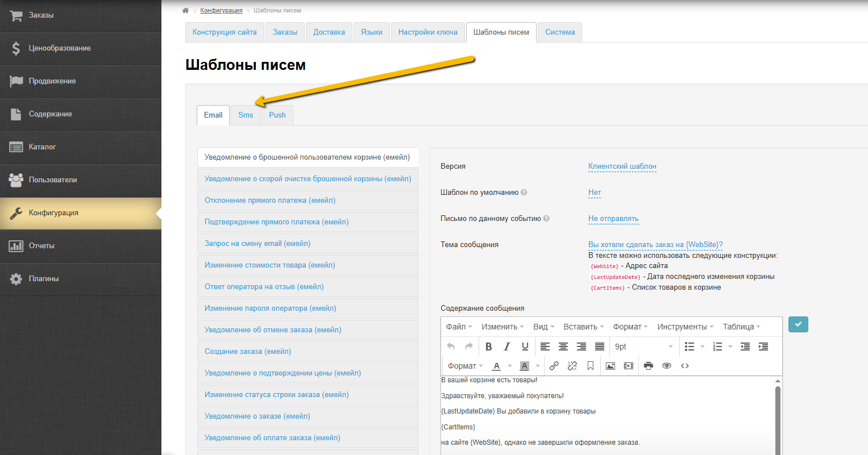This screenshot has height=455, width=868.
Task: Toggle the preview eye icon
Action: coord(667,366)
